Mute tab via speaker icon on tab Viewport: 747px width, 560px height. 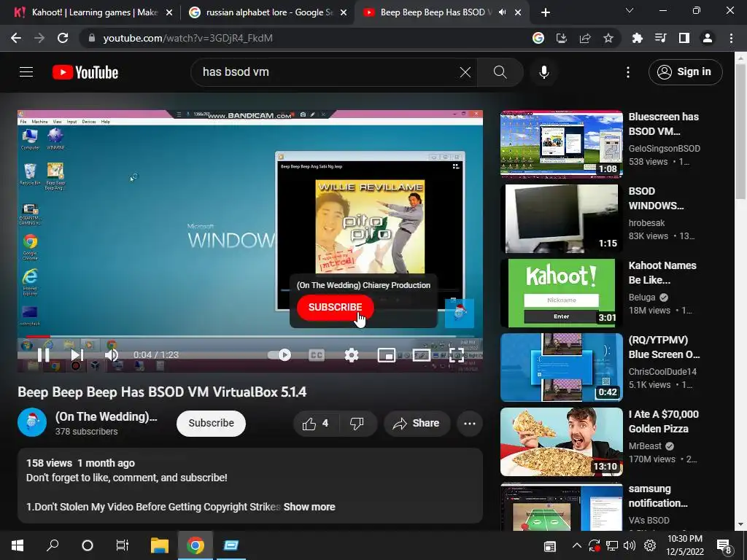pyautogui.click(x=502, y=12)
